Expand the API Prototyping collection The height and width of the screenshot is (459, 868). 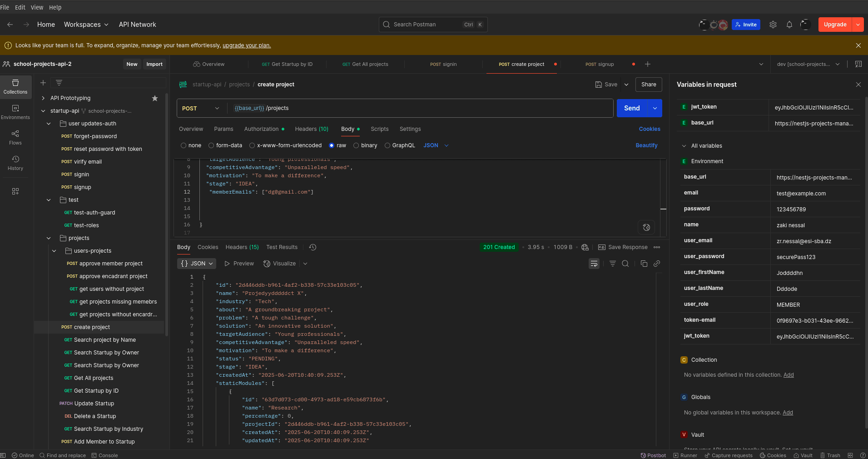tap(43, 98)
